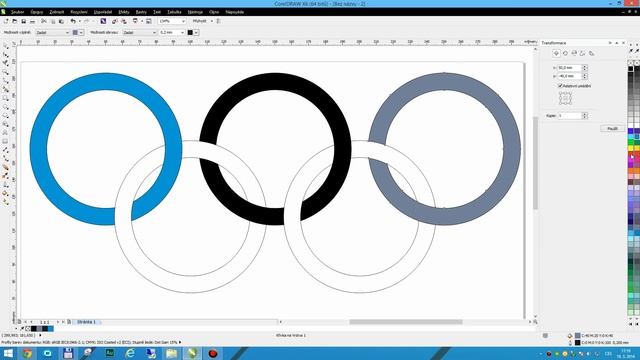Open the fill type Žádné dropdown
640x360 pixels.
tap(67, 32)
